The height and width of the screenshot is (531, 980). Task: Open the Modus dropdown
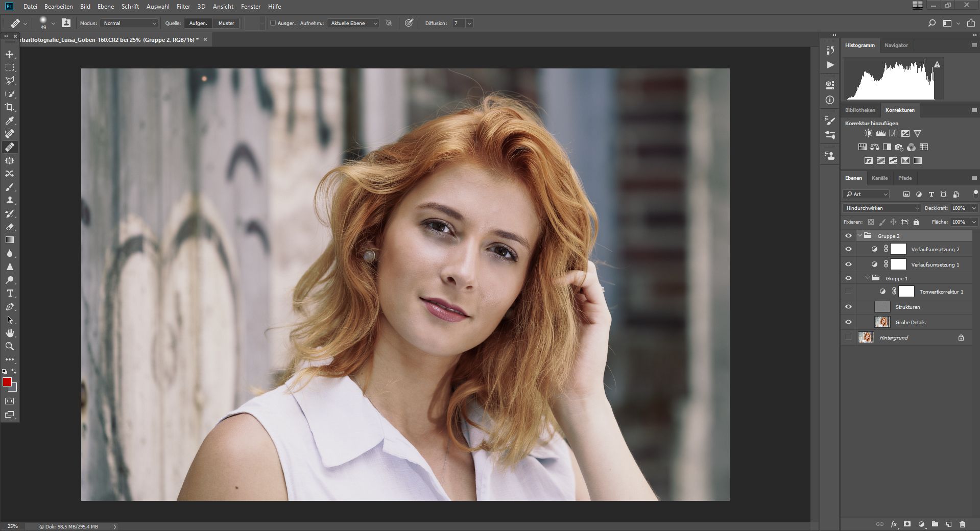pos(130,23)
